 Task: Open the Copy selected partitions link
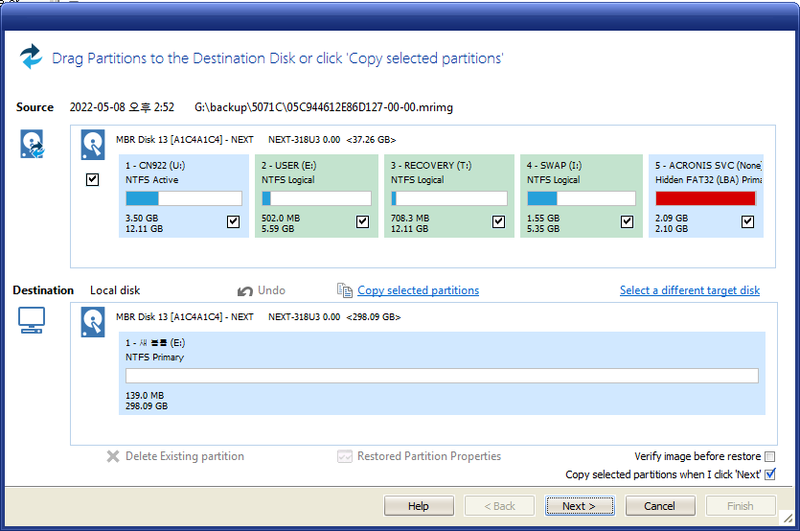[418, 291]
